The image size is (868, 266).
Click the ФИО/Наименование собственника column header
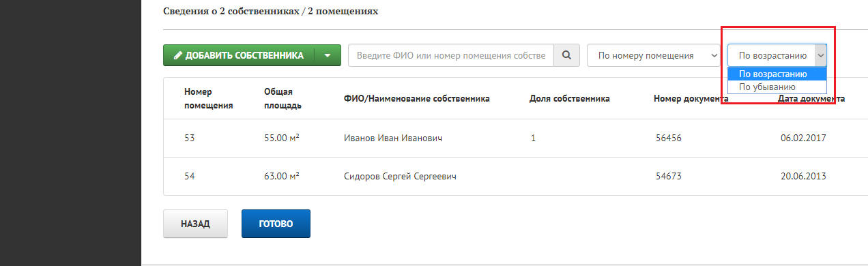417,98
